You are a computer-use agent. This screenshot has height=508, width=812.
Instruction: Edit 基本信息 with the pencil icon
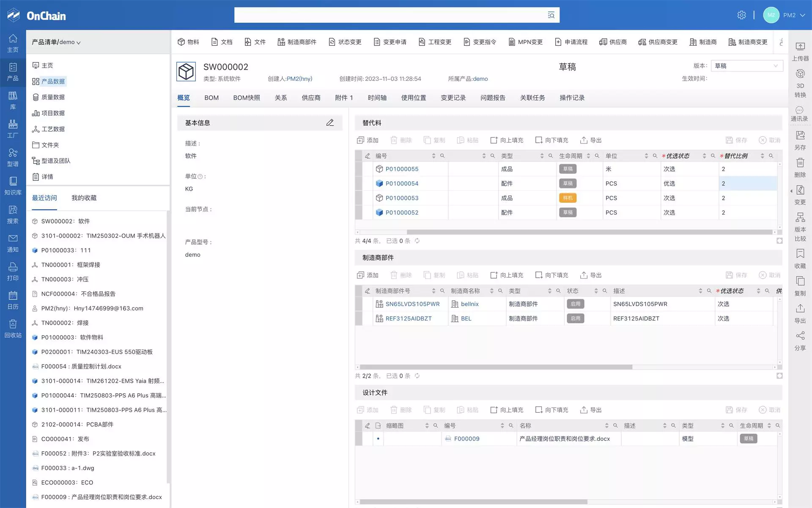(330, 123)
